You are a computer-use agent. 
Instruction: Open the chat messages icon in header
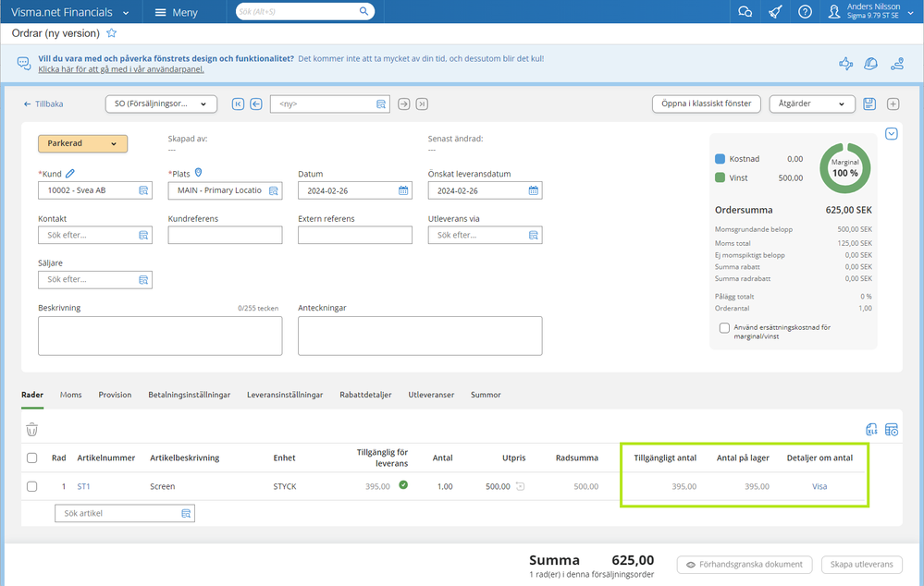coord(745,12)
